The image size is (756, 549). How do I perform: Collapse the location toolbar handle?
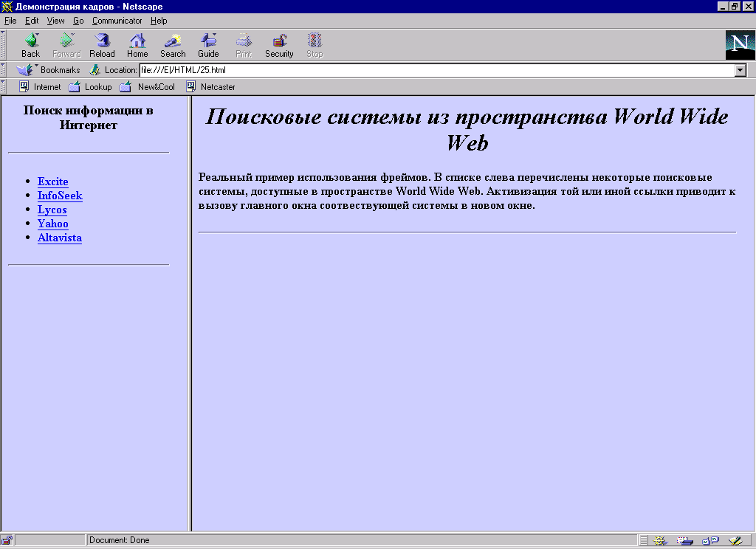pyautogui.click(x=3, y=70)
